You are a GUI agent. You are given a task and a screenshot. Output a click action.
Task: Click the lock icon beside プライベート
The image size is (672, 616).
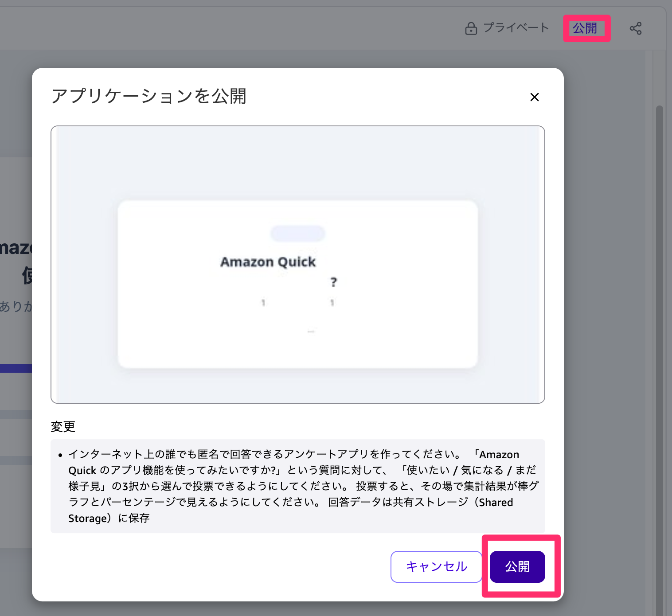point(471,28)
